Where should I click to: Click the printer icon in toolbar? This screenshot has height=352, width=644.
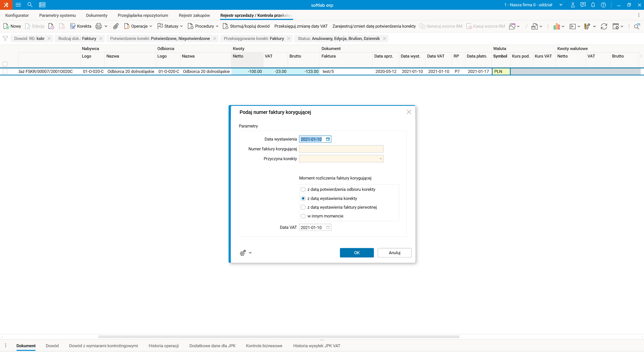tap(99, 26)
